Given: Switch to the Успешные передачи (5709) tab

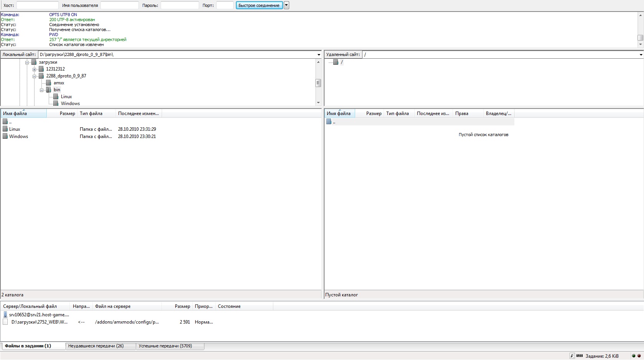Looking at the screenshot, I should [x=165, y=346].
